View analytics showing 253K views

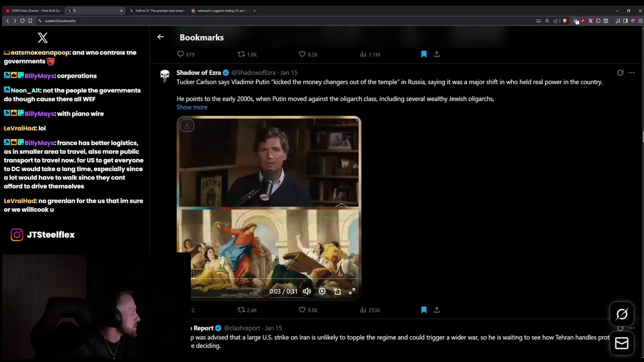370,310
